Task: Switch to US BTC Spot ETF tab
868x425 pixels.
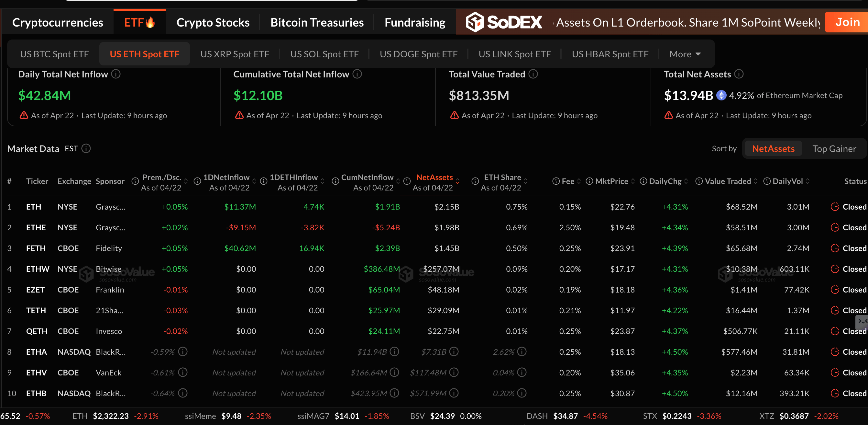Action: (x=54, y=54)
